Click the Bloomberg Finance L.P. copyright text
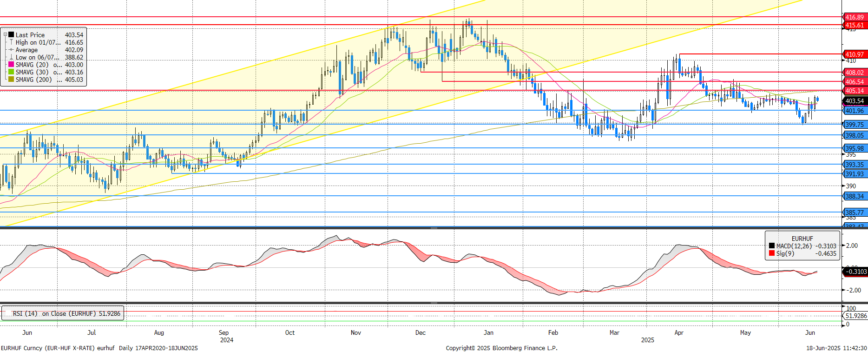The height and width of the screenshot is (352, 868). pyautogui.click(x=502, y=348)
